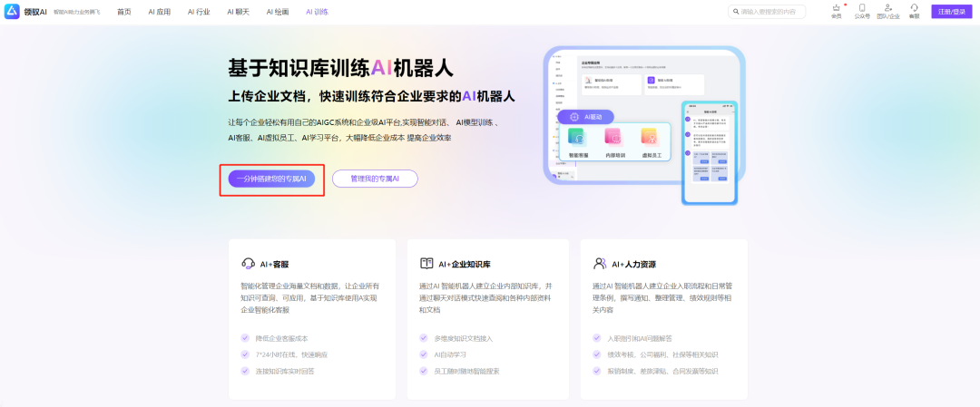Click the 多维度知识文档接入 feature line
Screen dimensions: 980x407
coord(464,338)
